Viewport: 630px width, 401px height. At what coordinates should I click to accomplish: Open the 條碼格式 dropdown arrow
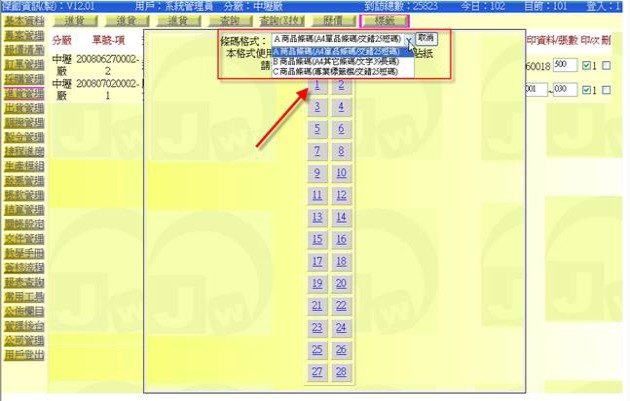(x=408, y=37)
